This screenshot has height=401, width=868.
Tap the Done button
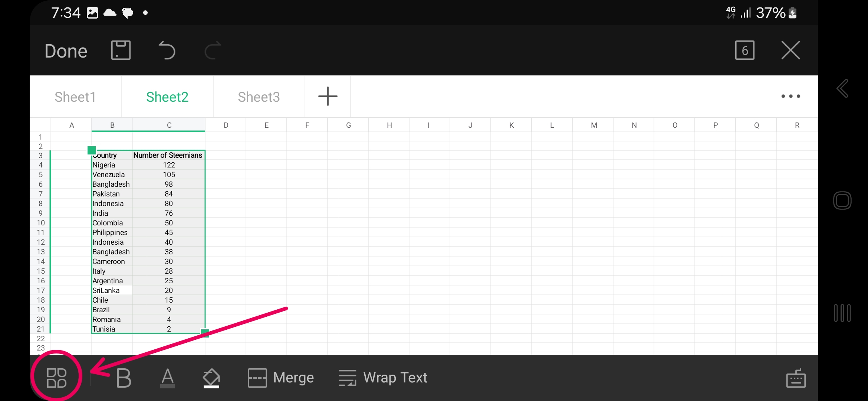coord(66,51)
